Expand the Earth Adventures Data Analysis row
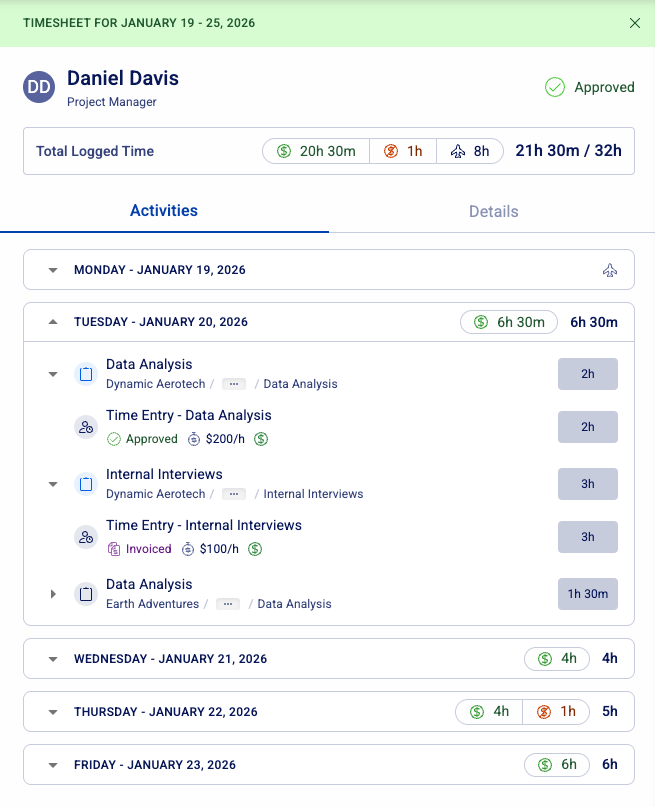Image resolution: width=655 pixels, height=807 pixels. (x=53, y=594)
